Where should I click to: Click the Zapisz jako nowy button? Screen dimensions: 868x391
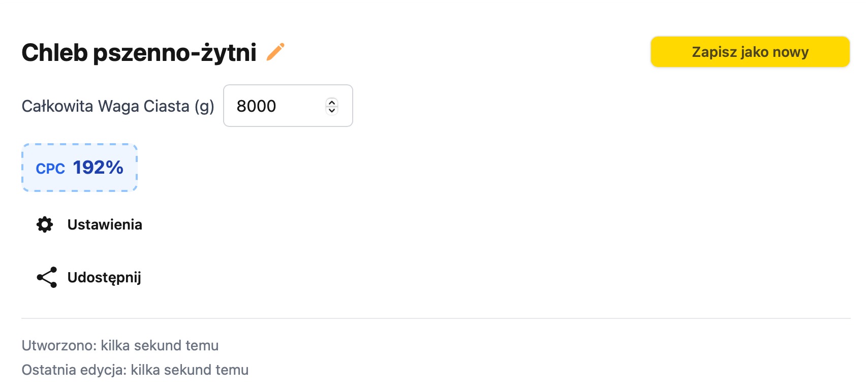pos(750,52)
